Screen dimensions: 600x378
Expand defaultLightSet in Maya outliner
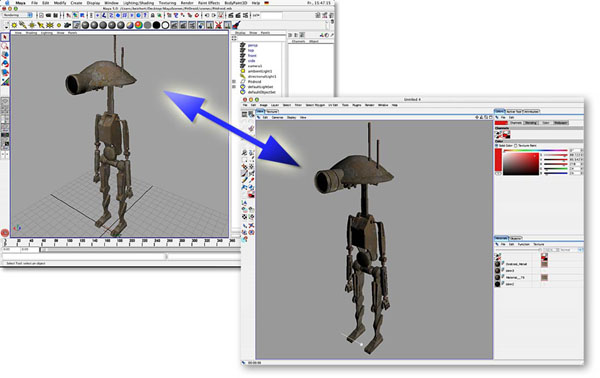[234, 87]
